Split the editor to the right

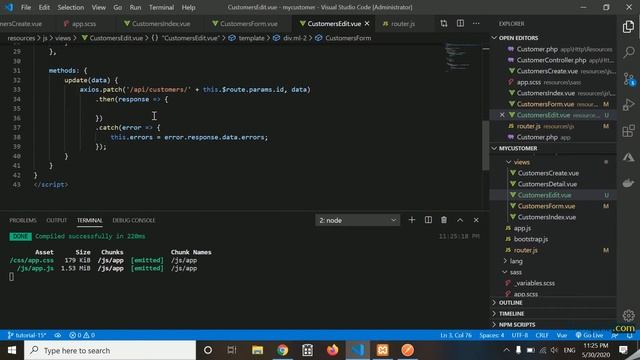[460, 24]
